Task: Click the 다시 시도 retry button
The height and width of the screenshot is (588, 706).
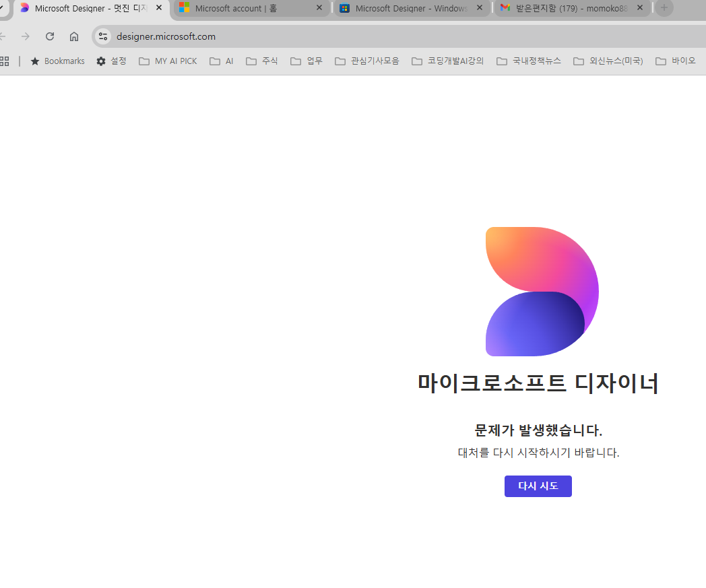Action: click(538, 486)
